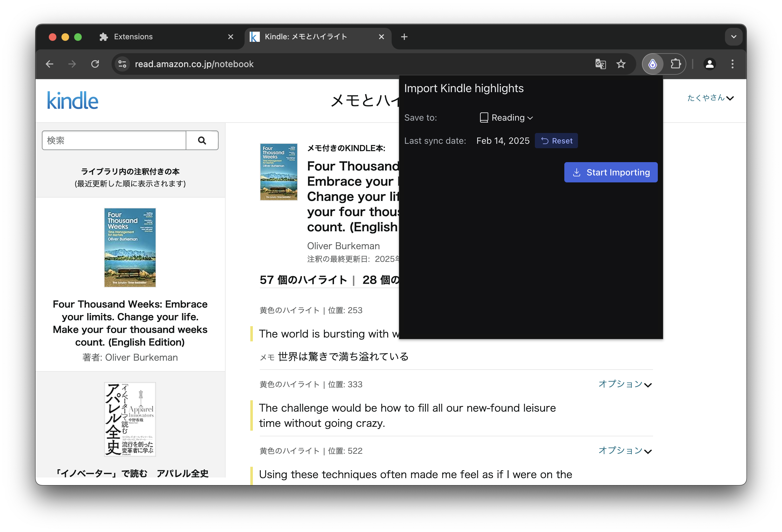This screenshot has width=782, height=532.
Task: Open the Chrome profile avatar menu
Action: click(710, 64)
